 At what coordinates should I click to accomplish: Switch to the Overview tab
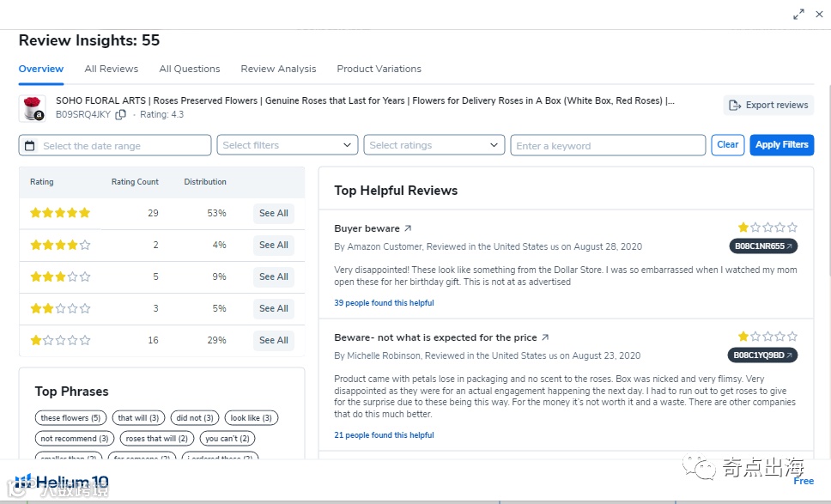(41, 69)
